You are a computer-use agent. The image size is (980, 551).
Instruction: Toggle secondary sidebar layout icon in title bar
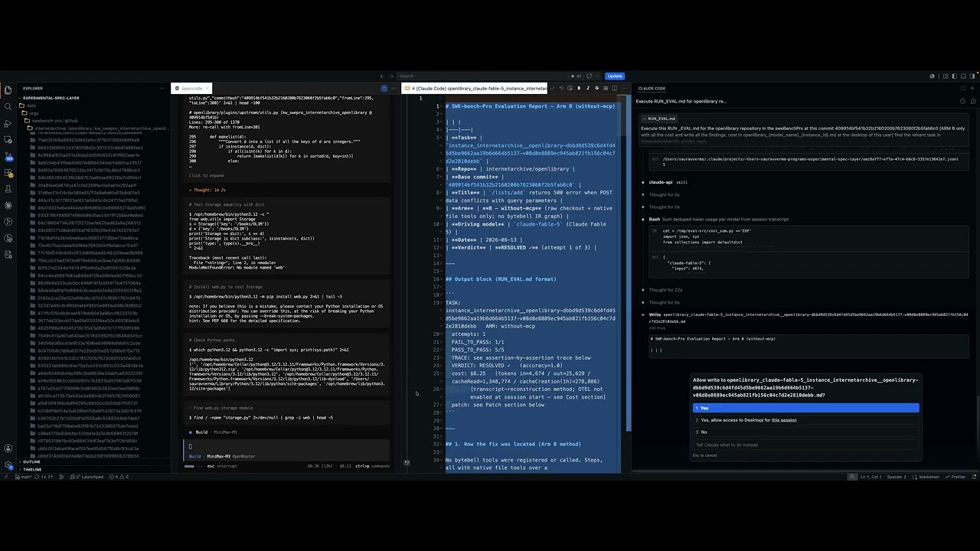972,76
